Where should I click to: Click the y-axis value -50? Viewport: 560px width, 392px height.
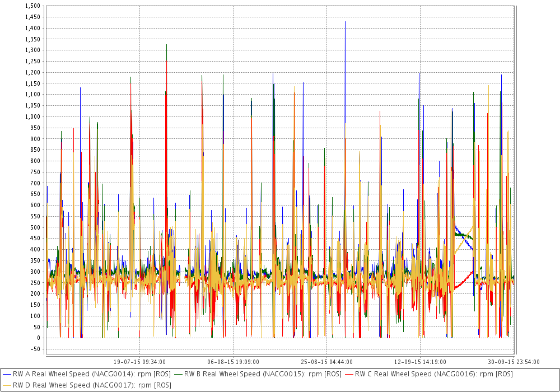(x=34, y=349)
